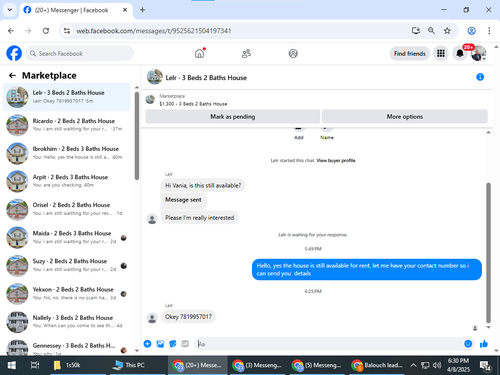Open Chrome three-dot menu
The width and height of the screenshot is (500, 375).
pos(489,31)
